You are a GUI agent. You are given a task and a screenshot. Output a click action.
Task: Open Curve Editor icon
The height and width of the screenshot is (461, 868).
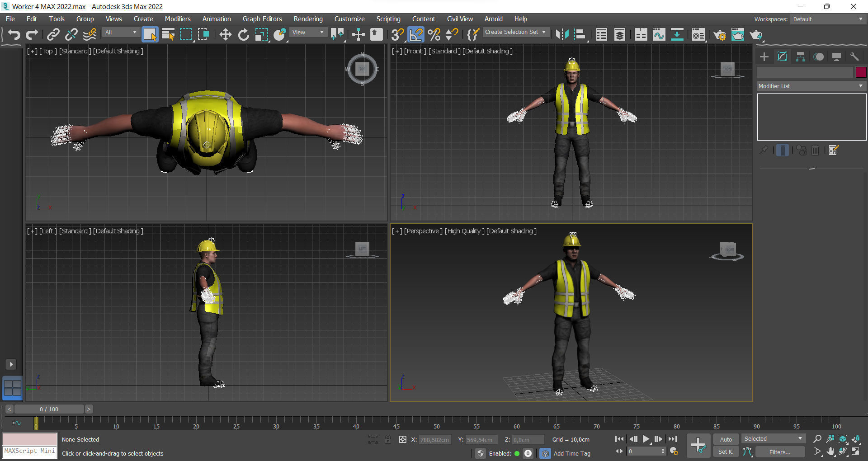659,34
